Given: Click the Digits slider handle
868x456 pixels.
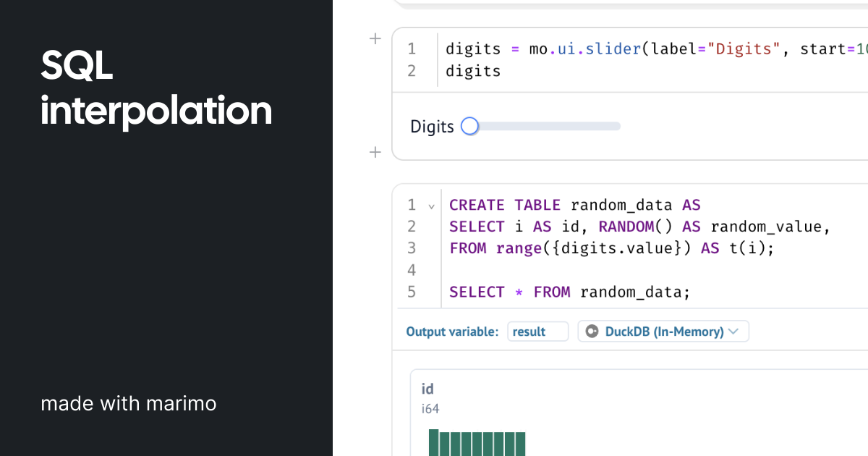Looking at the screenshot, I should (x=470, y=127).
